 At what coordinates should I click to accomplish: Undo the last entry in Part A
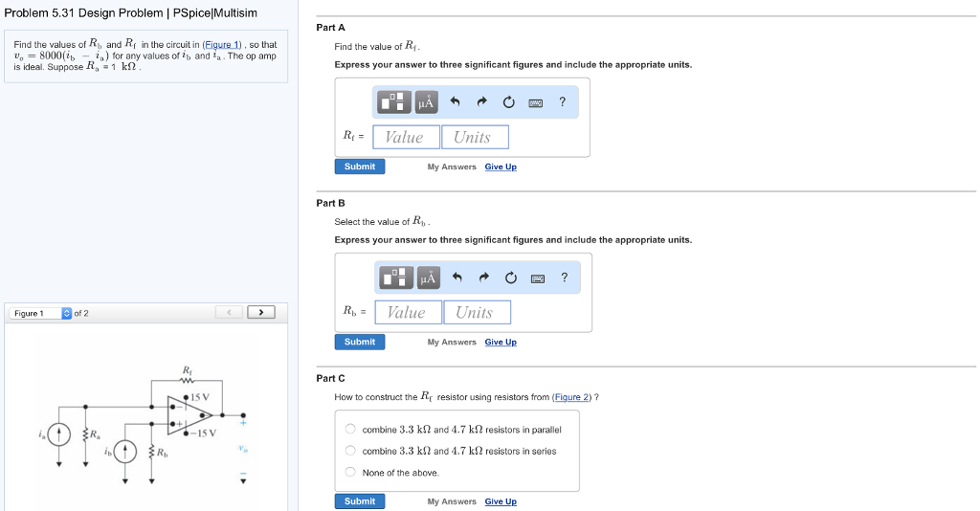coord(456,101)
